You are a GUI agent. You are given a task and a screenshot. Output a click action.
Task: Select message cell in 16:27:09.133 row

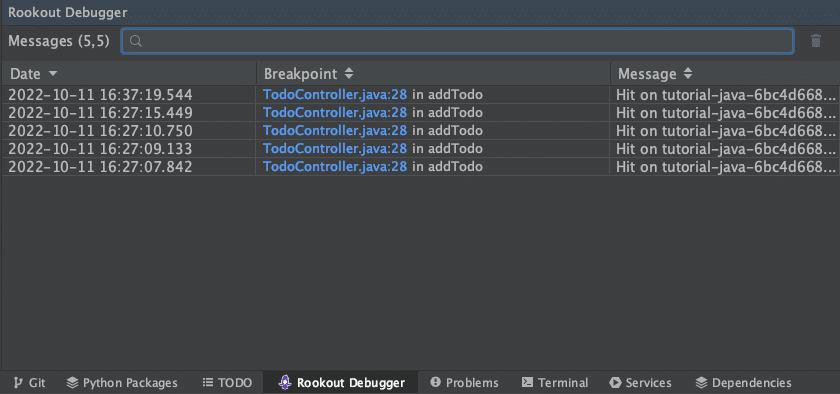725,148
